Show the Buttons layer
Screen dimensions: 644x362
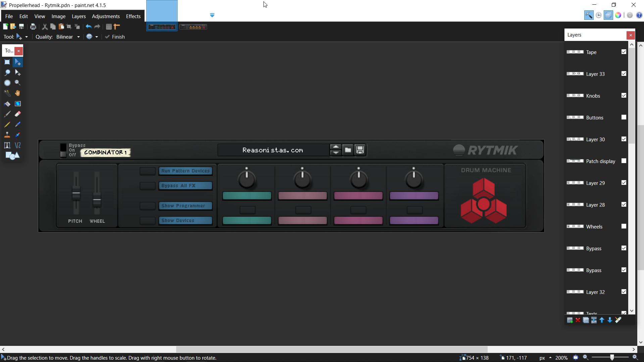coord(624,117)
